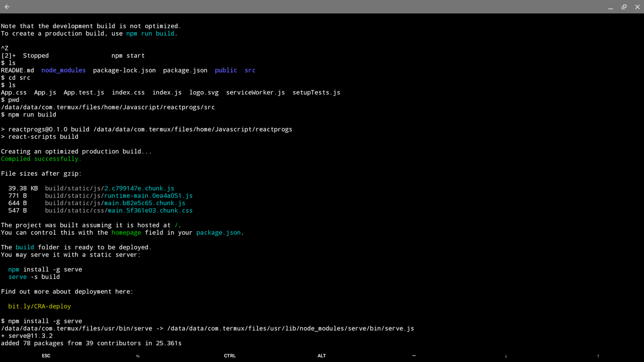Tap the ALT extra key
This screenshot has width=644, height=362.
[x=322, y=355]
